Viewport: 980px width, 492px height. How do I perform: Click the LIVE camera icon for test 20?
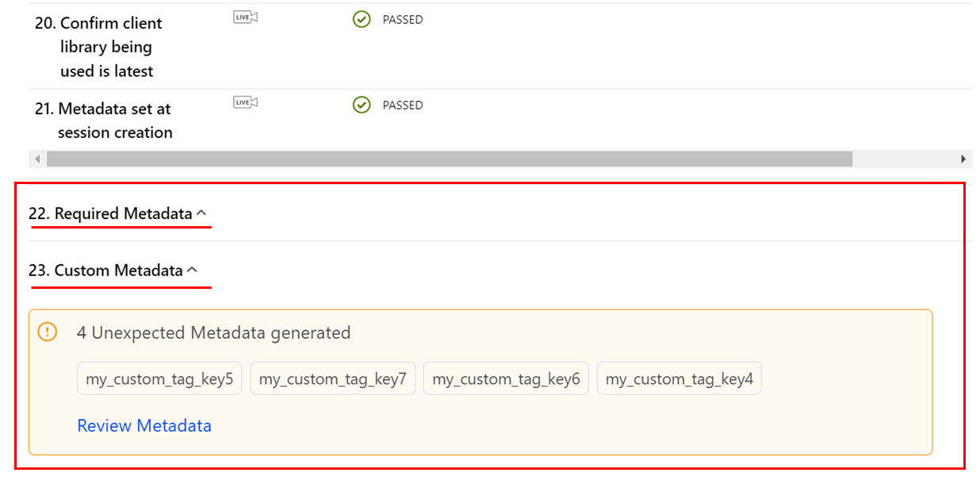[x=245, y=17]
